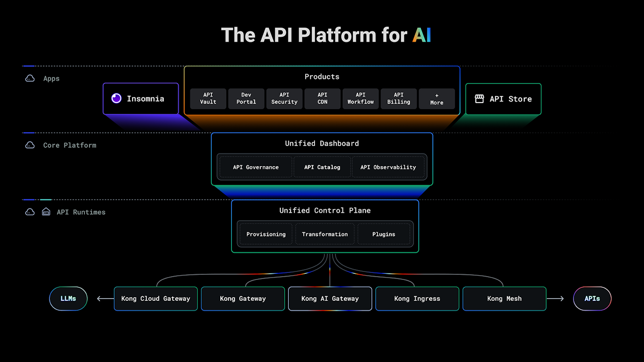Click the cloud icon beside API Runtimes
The height and width of the screenshot is (362, 644).
29,211
